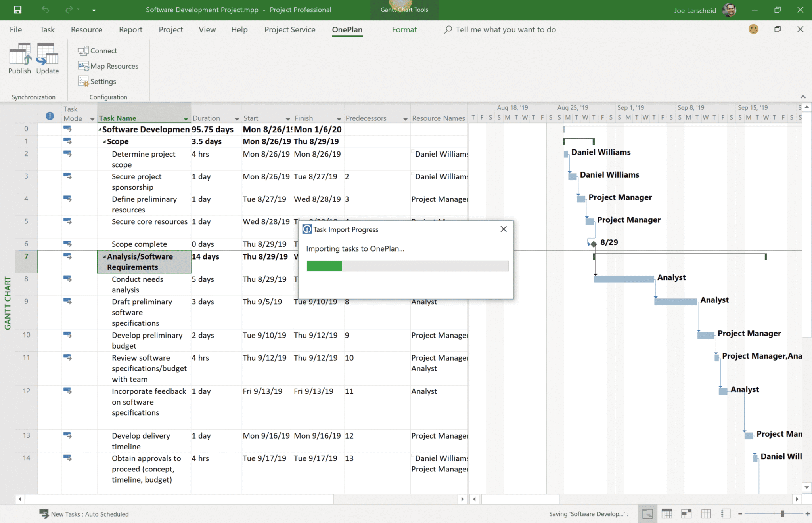This screenshot has height=523, width=812.
Task: Open Customize Quick Access Toolbar dropdown
Action: (x=94, y=10)
